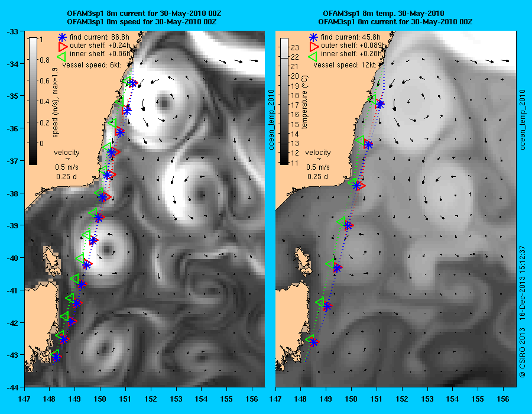The image size is (532, 414).
Task: Select southernmost green triangle marker in temperature map
Action: (310, 339)
